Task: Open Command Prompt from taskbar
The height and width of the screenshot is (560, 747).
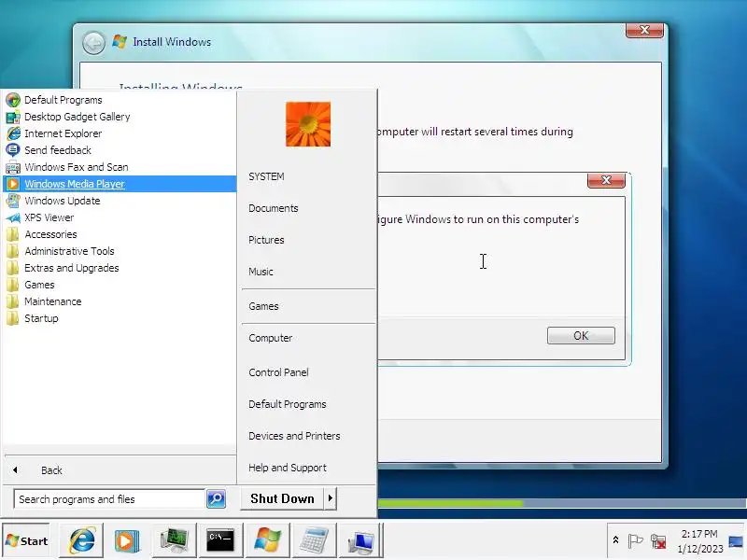Action: coord(220,540)
